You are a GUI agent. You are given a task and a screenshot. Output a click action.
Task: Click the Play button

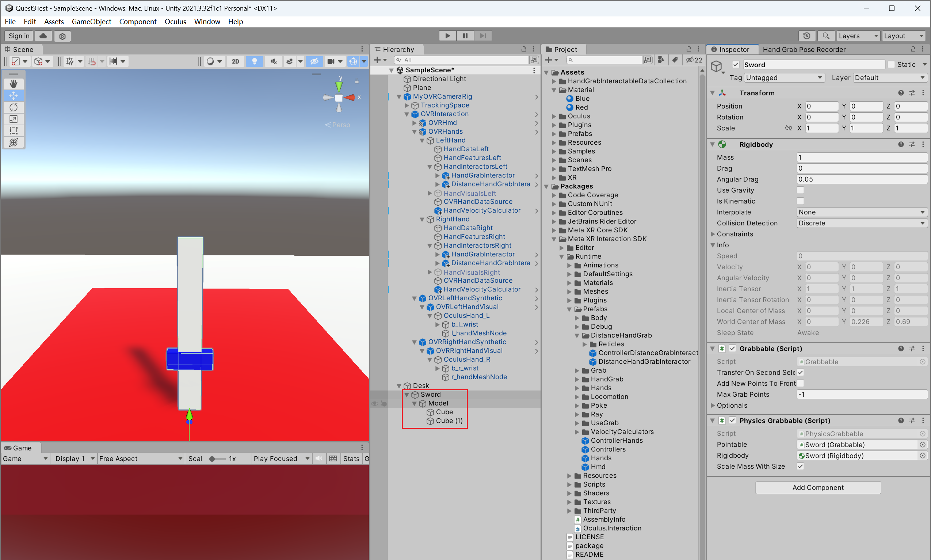(x=447, y=35)
